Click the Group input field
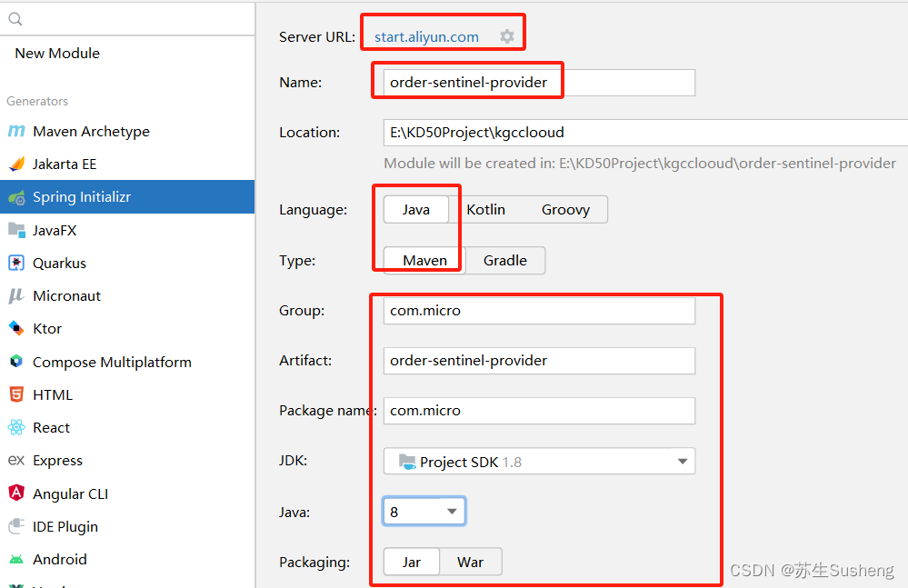Viewport: 908px width, 588px height. click(x=539, y=311)
